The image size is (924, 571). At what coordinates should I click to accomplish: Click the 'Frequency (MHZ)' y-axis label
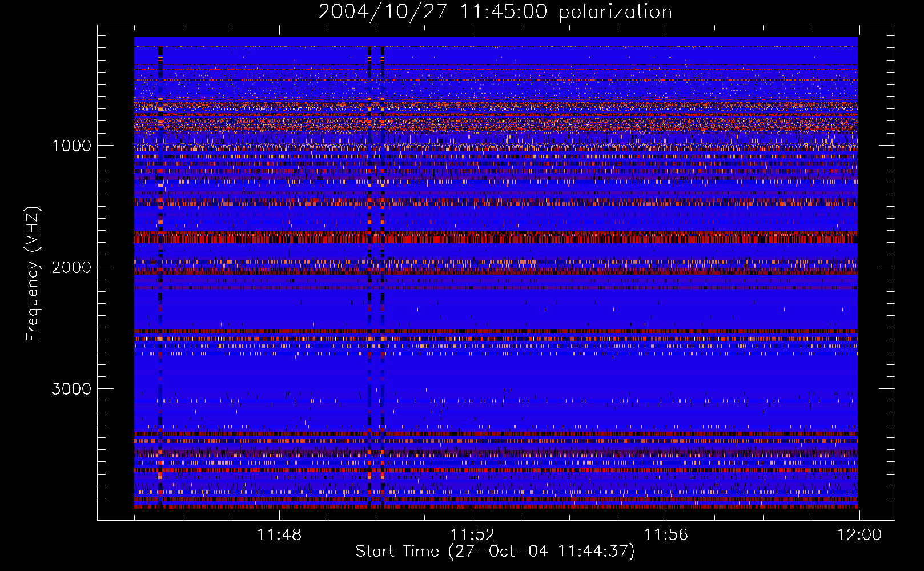coord(32,274)
